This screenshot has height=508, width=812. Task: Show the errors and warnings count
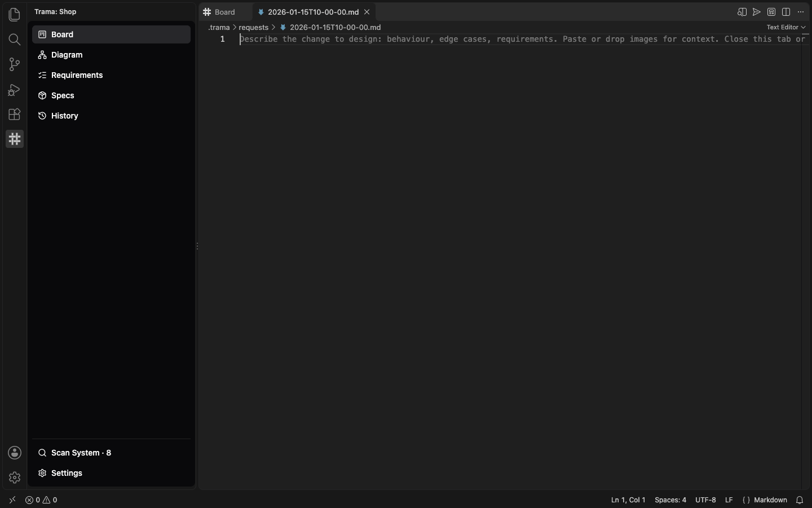[41, 500]
